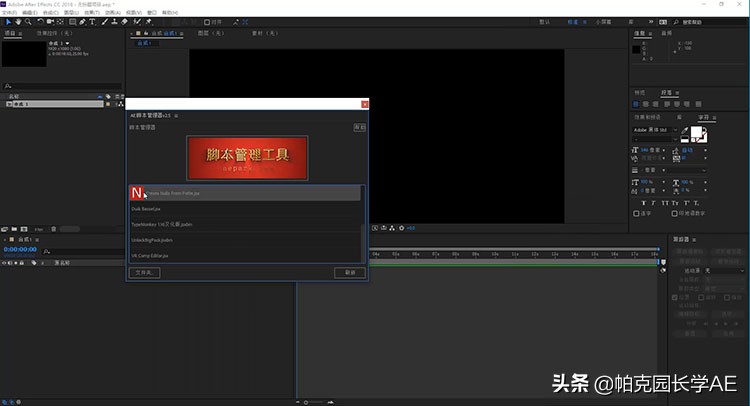
Task: Click the 刷新 button in script manager
Action: [x=350, y=273]
